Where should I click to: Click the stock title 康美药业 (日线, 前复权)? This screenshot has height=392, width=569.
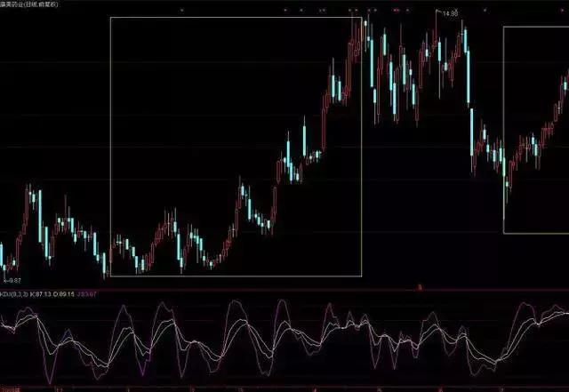click(29, 4)
